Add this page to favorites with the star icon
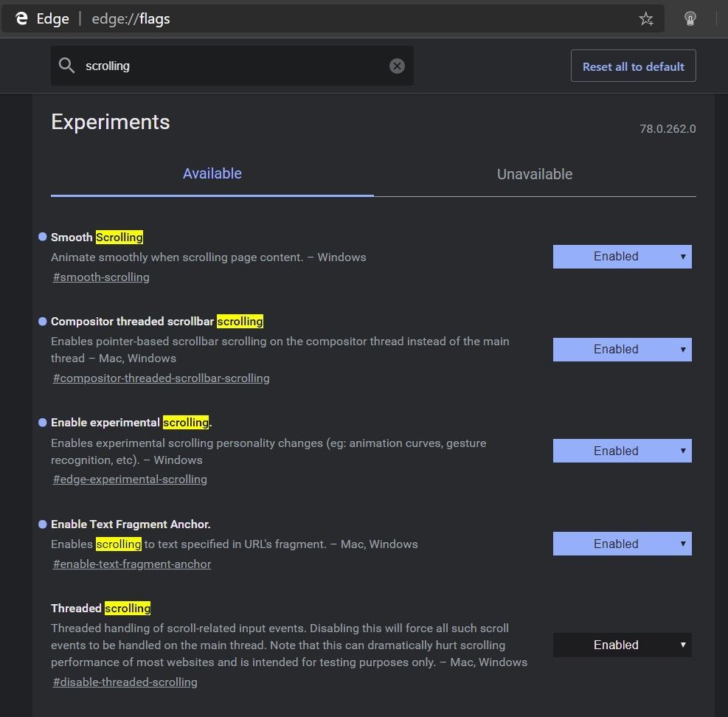 click(x=646, y=19)
